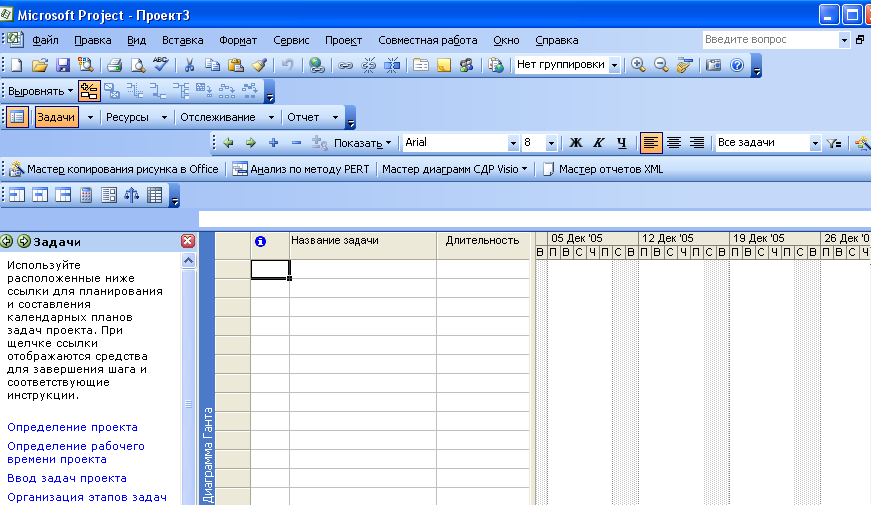The height and width of the screenshot is (505, 871).
Task: Click the Zoom Out magnifier
Action: pos(661,65)
